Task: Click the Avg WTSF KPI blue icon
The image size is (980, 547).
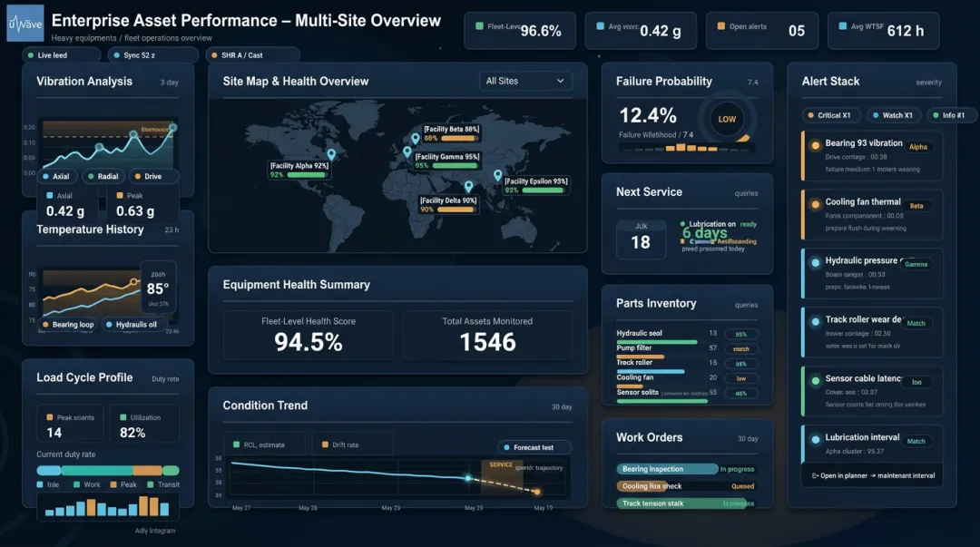Action: tap(842, 26)
